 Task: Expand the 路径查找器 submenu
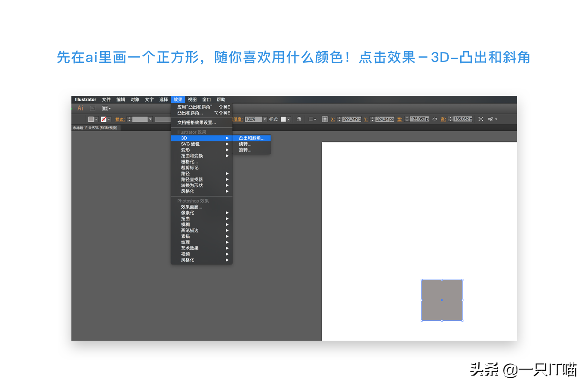coord(202,179)
